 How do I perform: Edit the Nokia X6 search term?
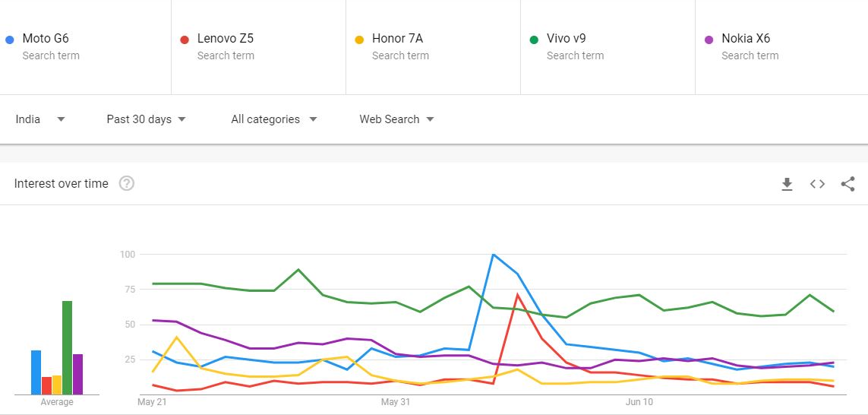pos(746,39)
